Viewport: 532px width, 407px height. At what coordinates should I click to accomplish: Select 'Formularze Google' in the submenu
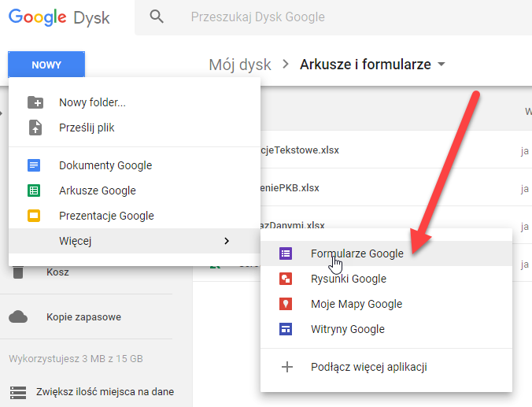click(x=386, y=253)
